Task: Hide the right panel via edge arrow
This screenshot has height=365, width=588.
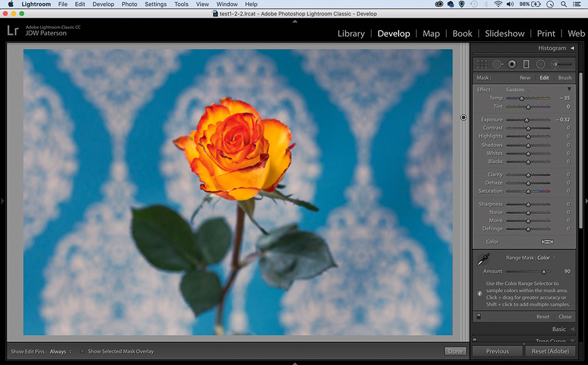Action: pyautogui.click(x=586, y=201)
